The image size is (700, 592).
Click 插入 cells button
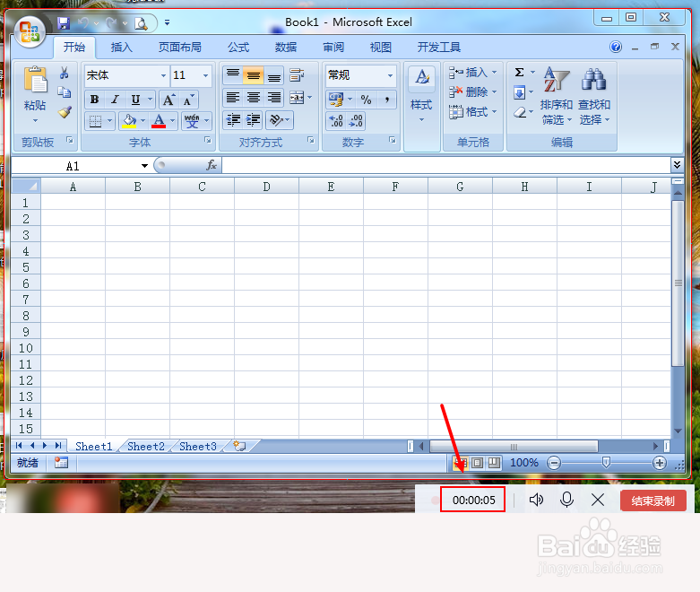tap(473, 73)
